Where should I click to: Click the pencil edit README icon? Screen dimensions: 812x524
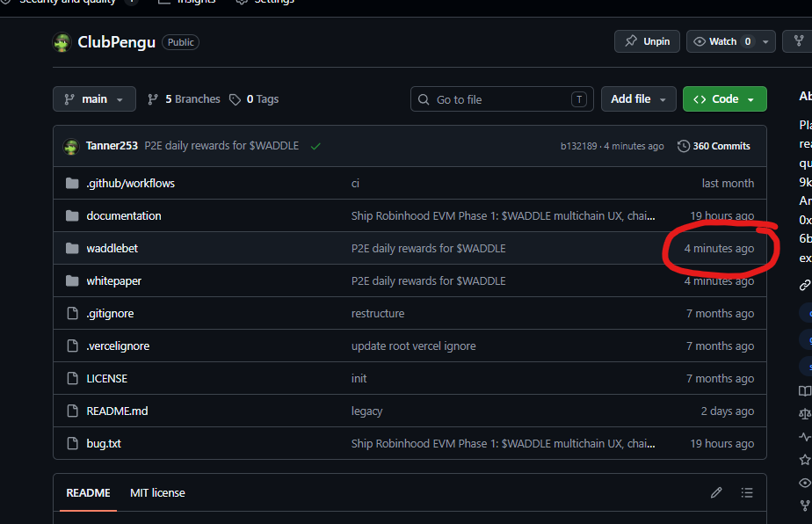(716, 492)
